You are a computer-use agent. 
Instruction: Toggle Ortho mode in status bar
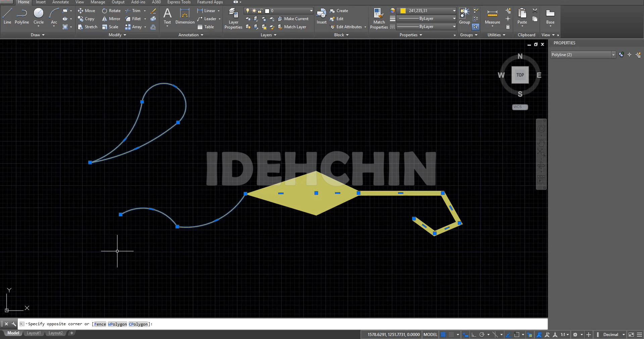click(474, 335)
